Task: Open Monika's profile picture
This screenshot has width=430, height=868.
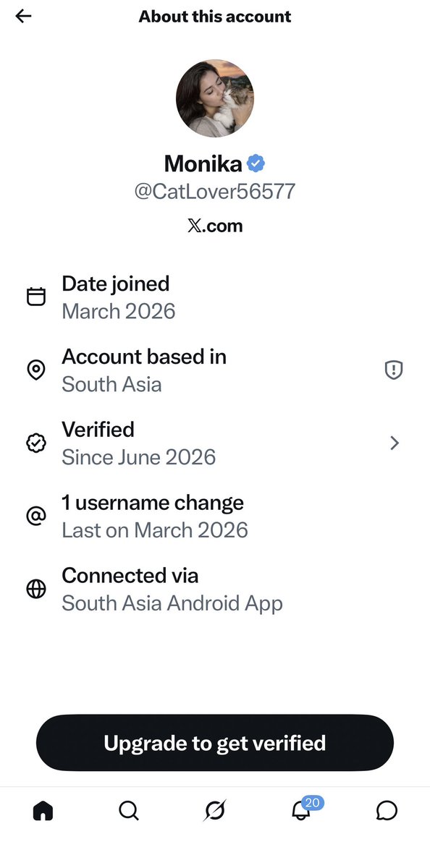Action: click(x=215, y=98)
